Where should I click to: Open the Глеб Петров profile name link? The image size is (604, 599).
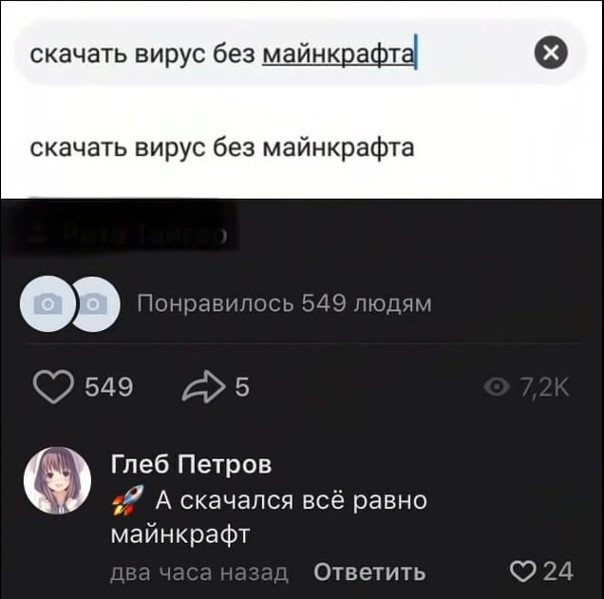pyautogui.click(x=191, y=464)
